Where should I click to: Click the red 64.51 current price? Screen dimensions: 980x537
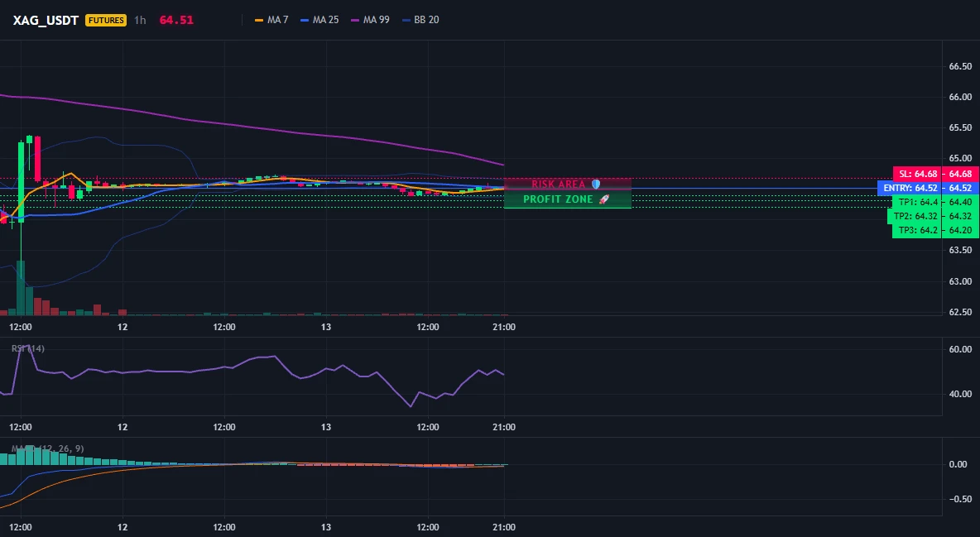pyautogui.click(x=176, y=20)
